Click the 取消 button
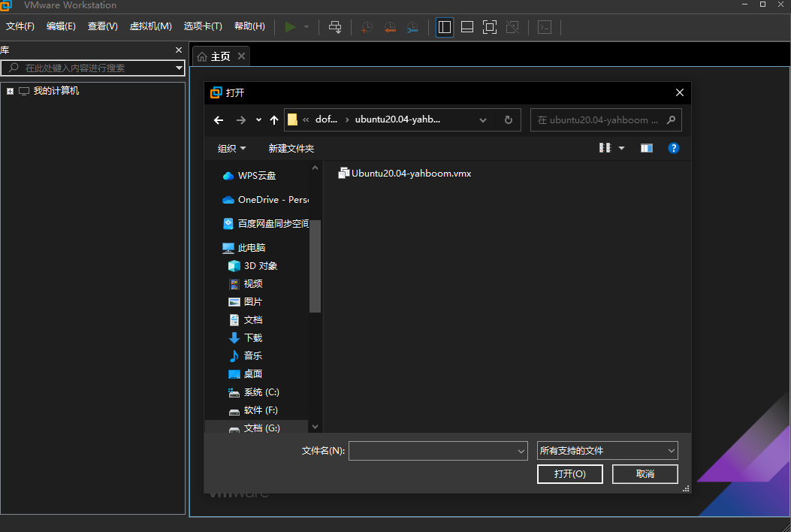This screenshot has height=532, width=791. tap(645, 474)
